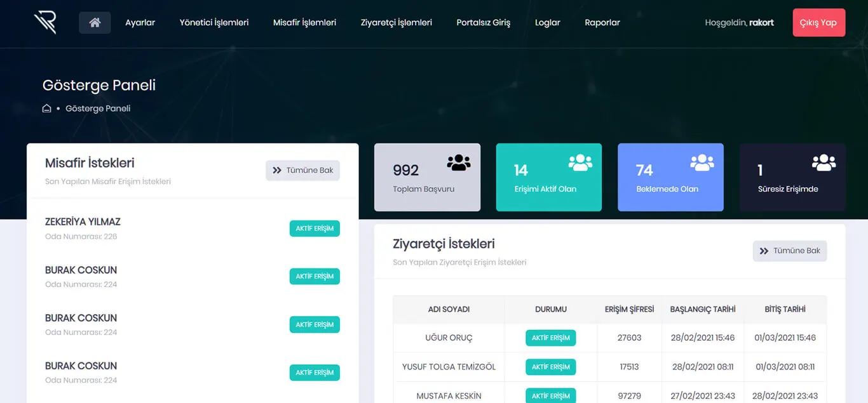Go to Portalsız Giriş page

(x=483, y=23)
